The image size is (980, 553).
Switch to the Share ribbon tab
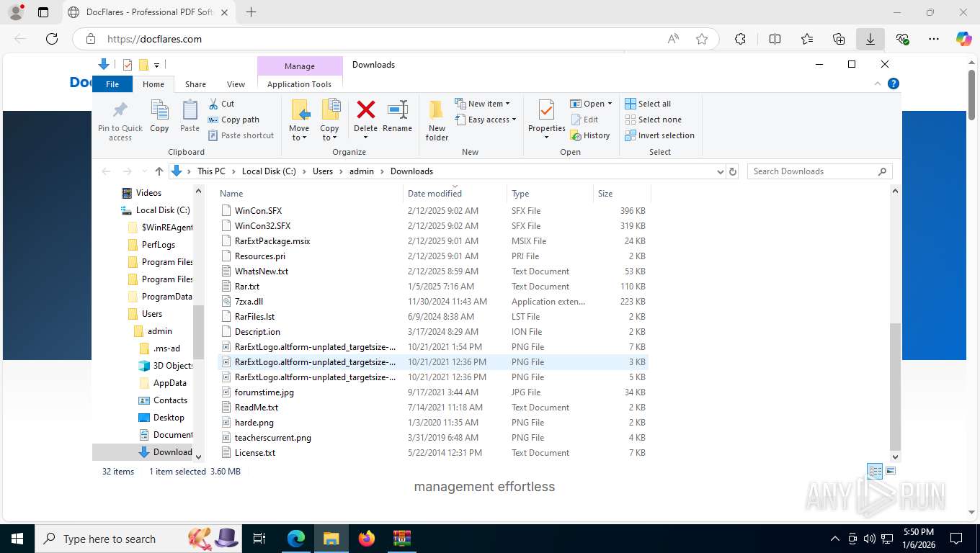click(x=195, y=84)
